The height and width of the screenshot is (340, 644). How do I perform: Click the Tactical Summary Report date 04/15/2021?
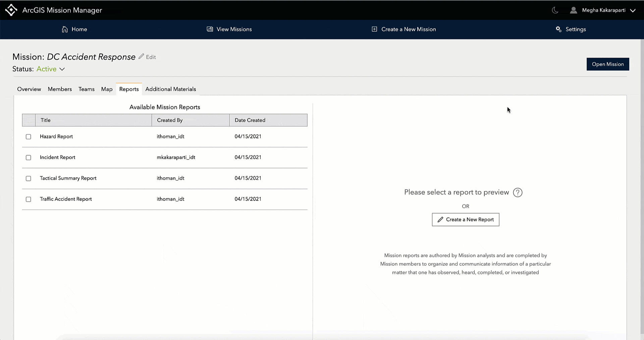pos(248,178)
